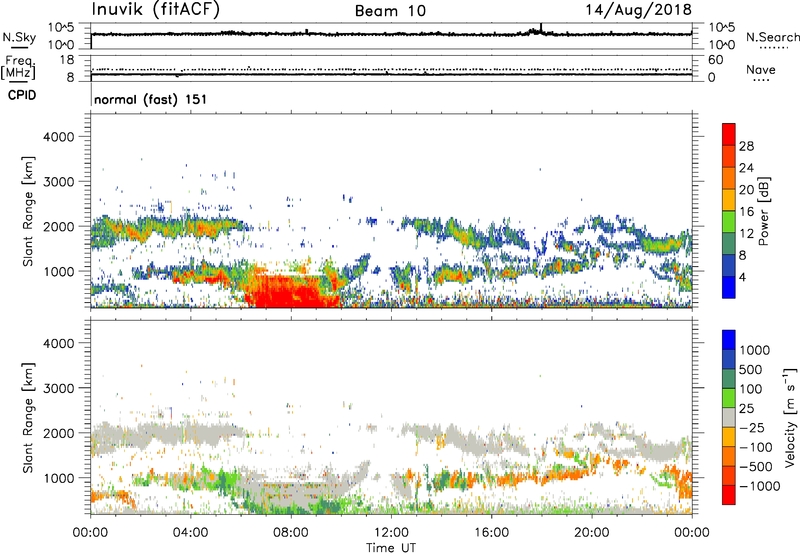Click the 'N.Sky' legend label
Viewport: 800px width, 554px height.
(x=19, y=37)
